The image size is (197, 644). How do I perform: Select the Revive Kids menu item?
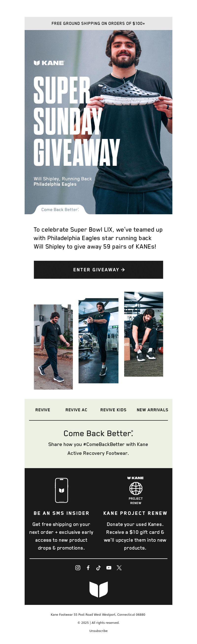click(x=113, y=410)
